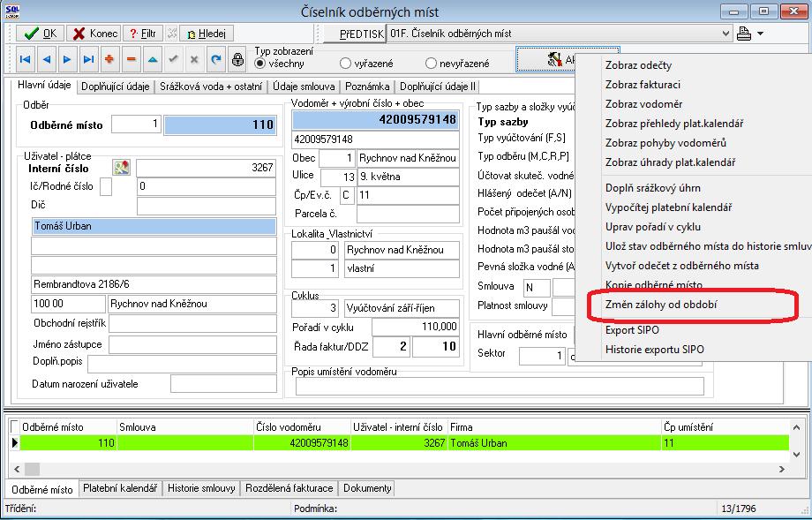Image resolution: width=812 pixels, height=520 pixels.
Task: Click the Pořadí v cyklu 110,000 field
Action: (416, 327)
